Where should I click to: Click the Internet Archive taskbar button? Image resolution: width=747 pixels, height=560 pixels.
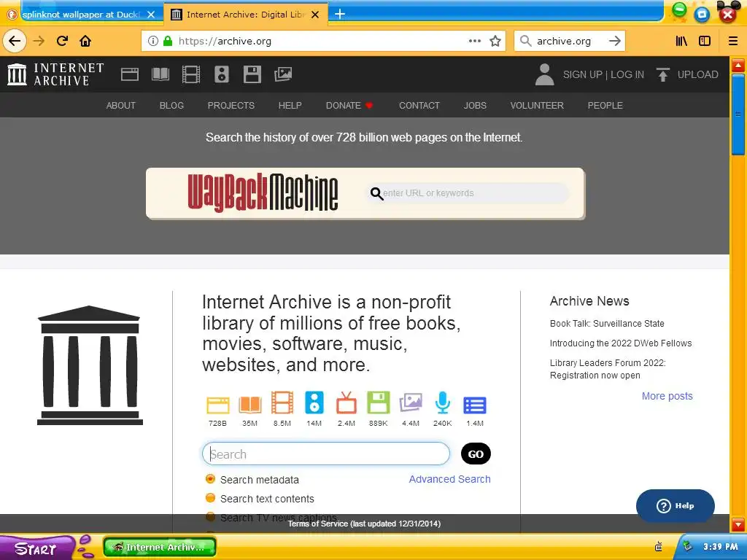(x=160, y=547)
